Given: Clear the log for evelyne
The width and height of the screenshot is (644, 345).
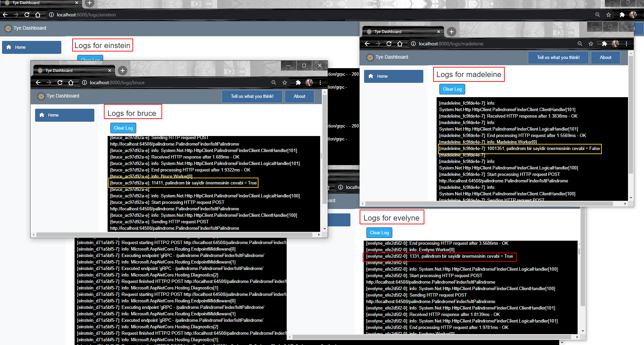Looking at the screenshot, I should click(x=379, y=233).
